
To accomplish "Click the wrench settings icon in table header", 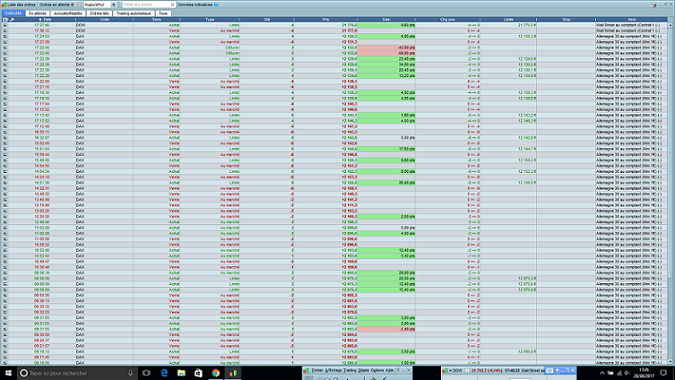I will coord(12,19).
